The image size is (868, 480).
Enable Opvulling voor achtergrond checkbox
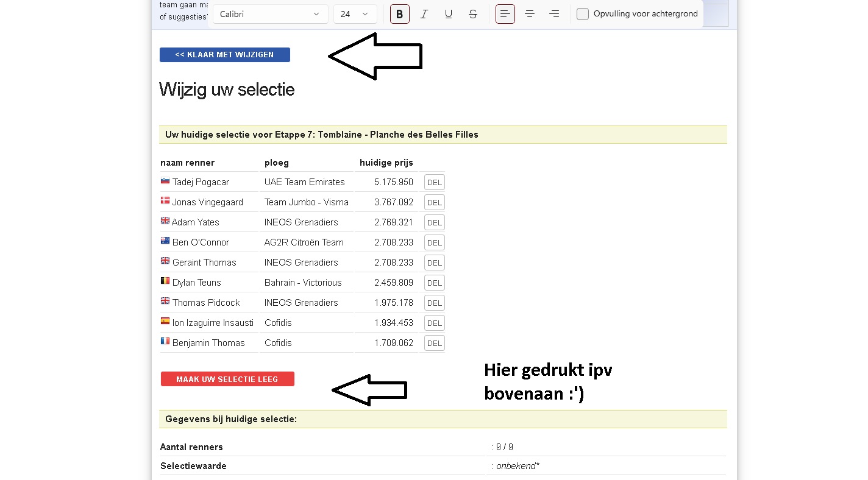click(x=583, y=14)
